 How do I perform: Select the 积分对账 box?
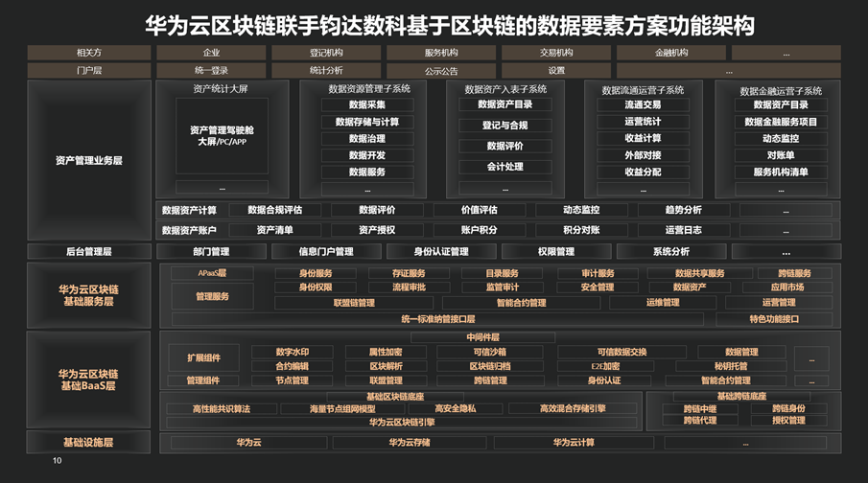tap(582, 230)
